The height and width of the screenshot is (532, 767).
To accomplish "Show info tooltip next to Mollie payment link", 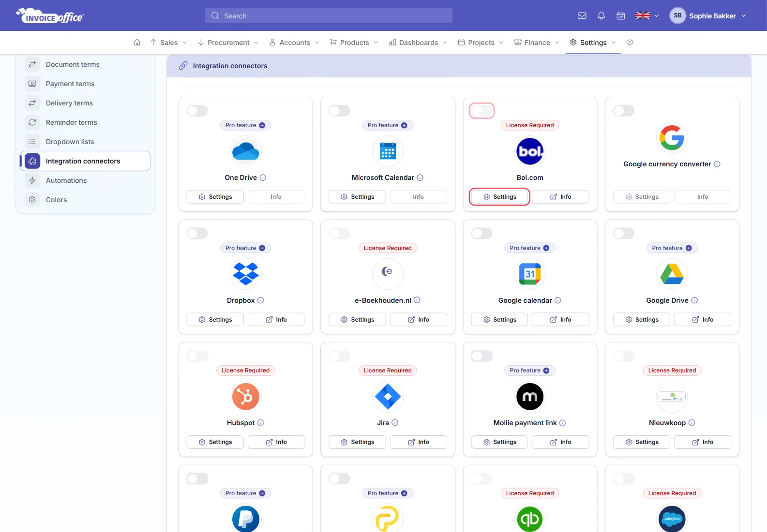I will (562, 423).
